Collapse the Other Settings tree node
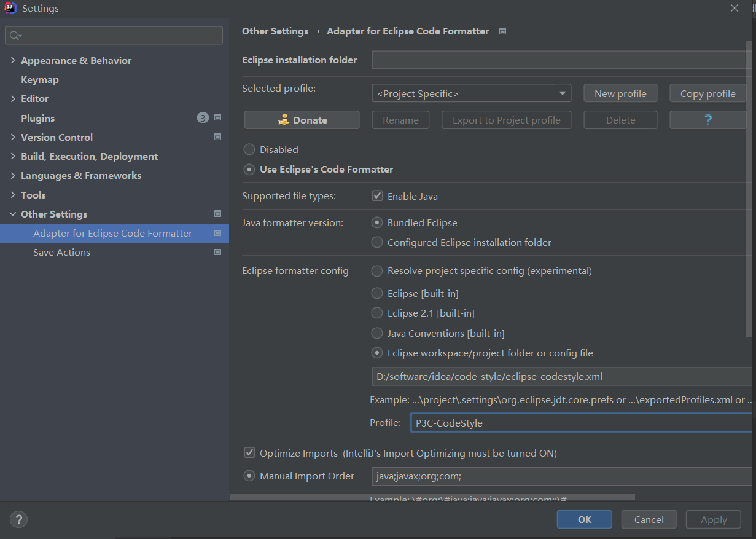Viewport: 756px width, 539px height. click(14, 214)
